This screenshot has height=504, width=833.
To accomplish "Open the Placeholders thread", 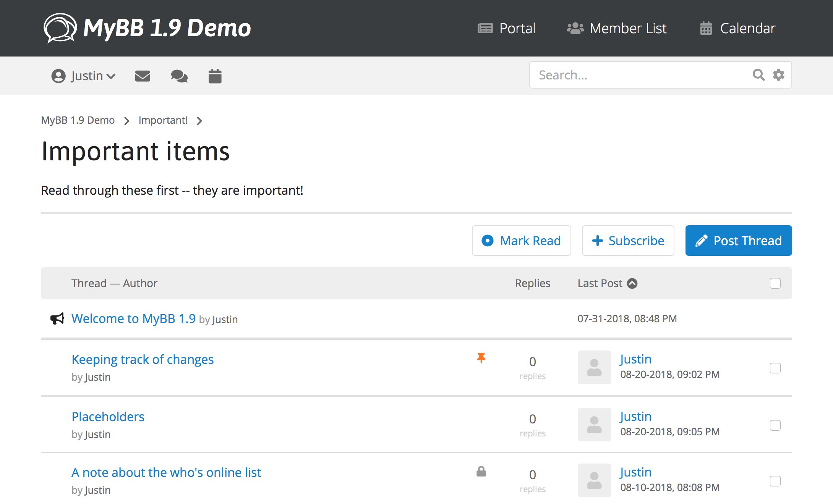I will pos(108,417).
